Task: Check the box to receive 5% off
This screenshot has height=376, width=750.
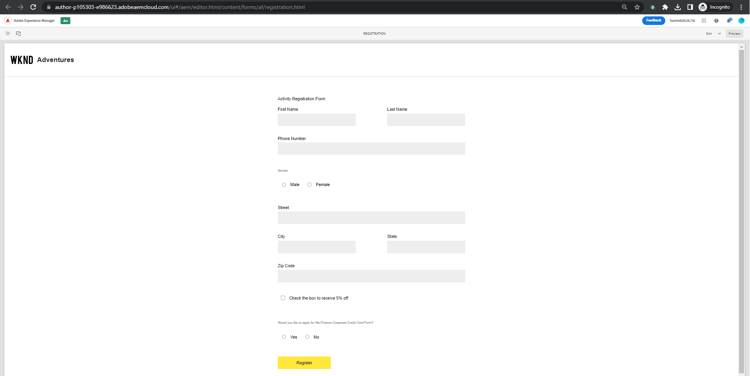Action: click(283, 298)
